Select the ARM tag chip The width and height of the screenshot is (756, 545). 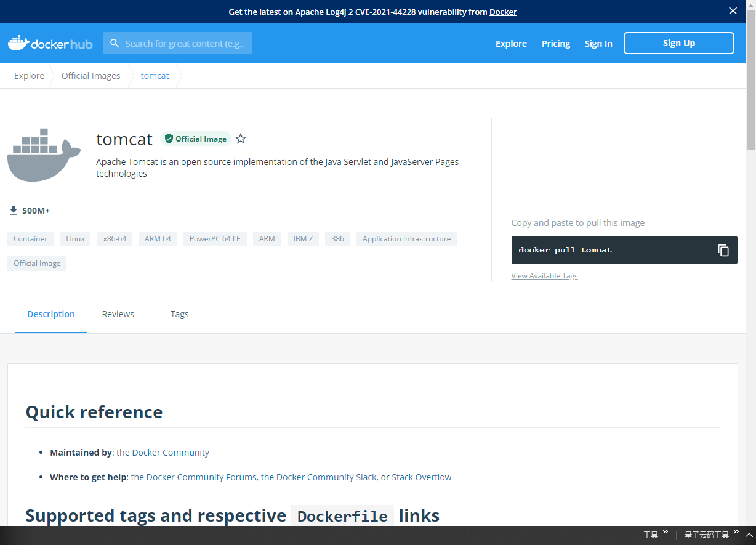point(267,239)
